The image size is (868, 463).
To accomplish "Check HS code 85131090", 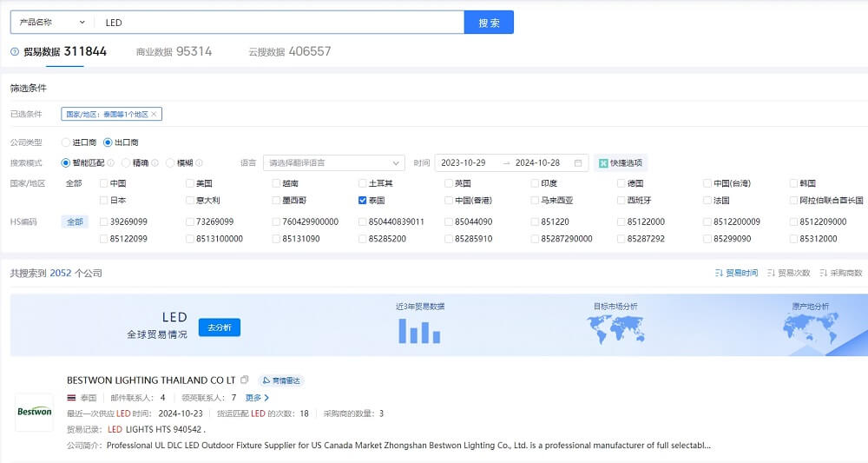I will 276,239.
